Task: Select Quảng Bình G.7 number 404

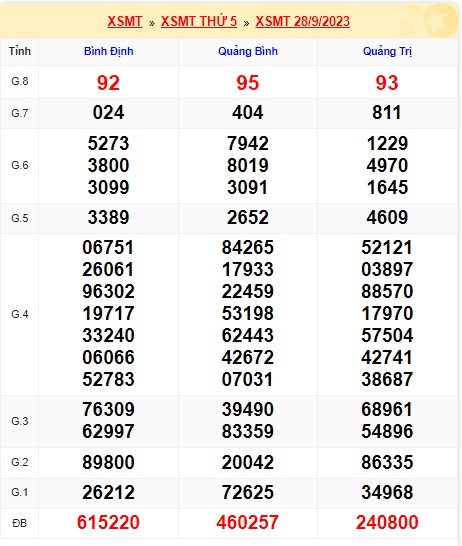Action: [x=248, y=113]
